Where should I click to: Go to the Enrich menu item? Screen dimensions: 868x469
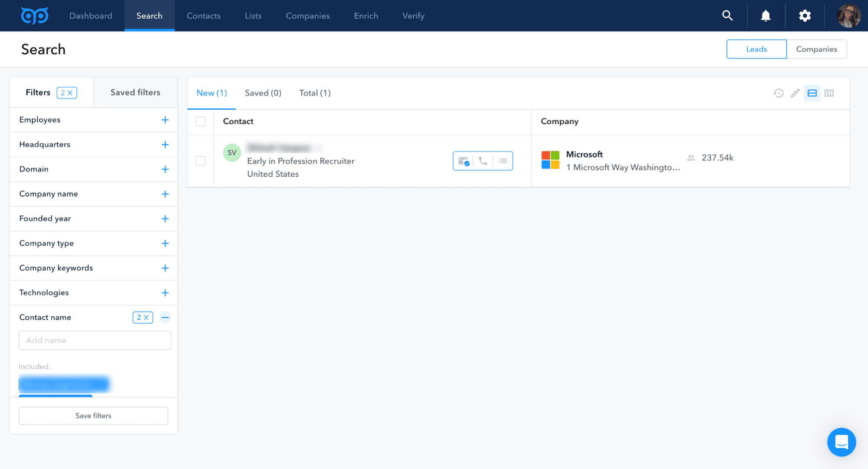[x=366, y=16]
